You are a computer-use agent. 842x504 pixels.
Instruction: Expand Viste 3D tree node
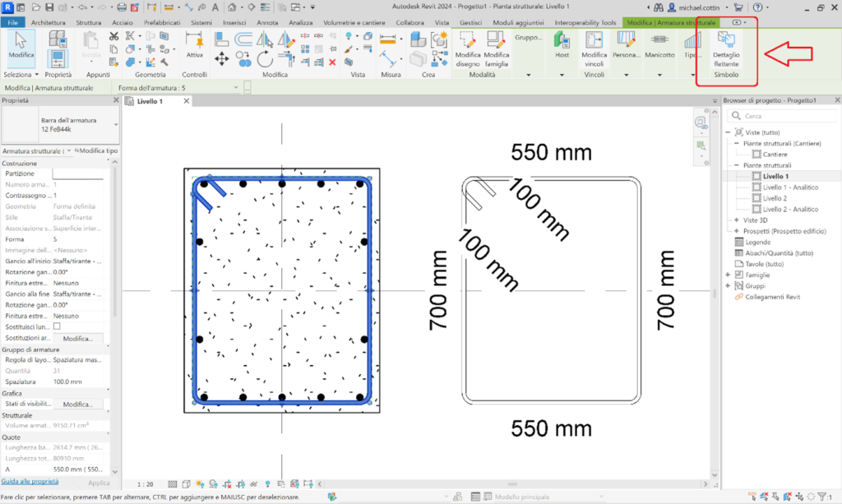click(737, 220)
